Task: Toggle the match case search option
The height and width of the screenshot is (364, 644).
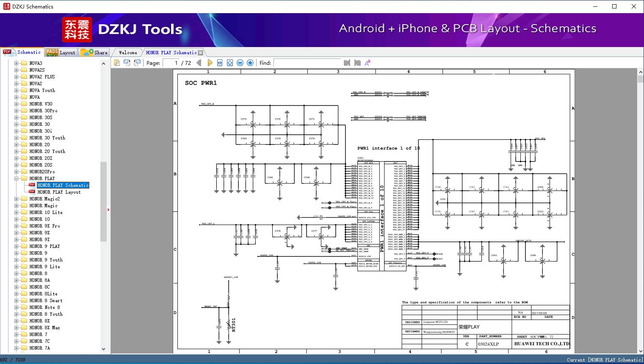Action: 368,63
